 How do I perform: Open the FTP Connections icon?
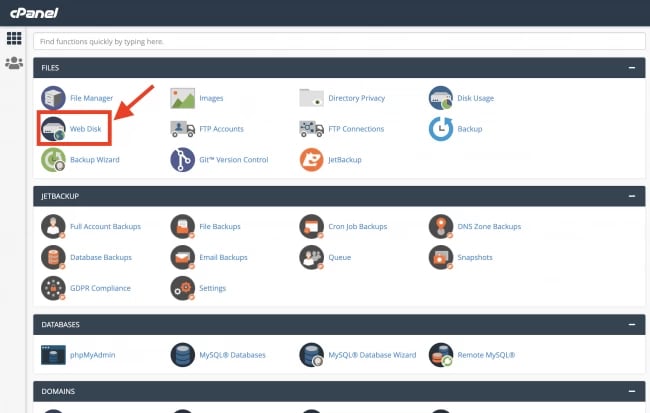coord(311,129)
